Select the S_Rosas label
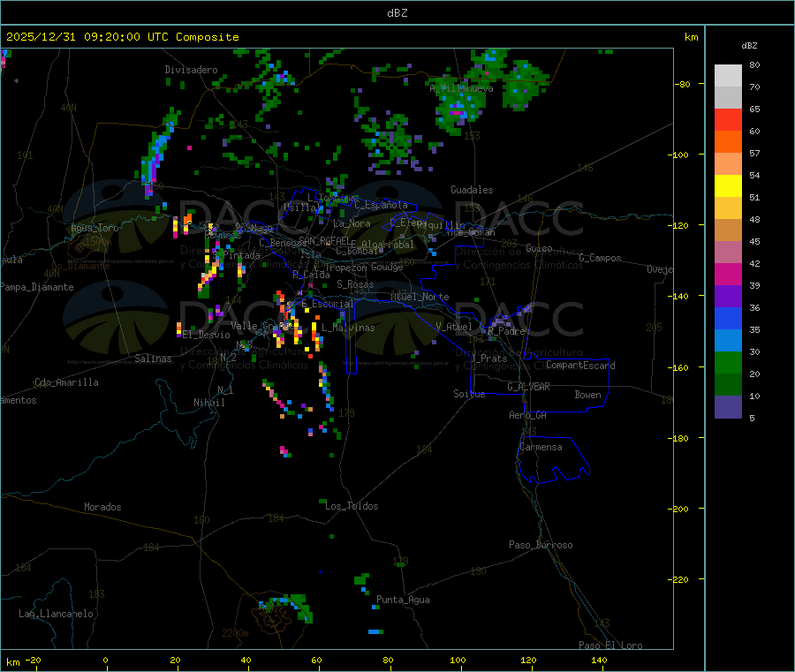This screenshot has height=672, width=795. (x=355, y=285)
